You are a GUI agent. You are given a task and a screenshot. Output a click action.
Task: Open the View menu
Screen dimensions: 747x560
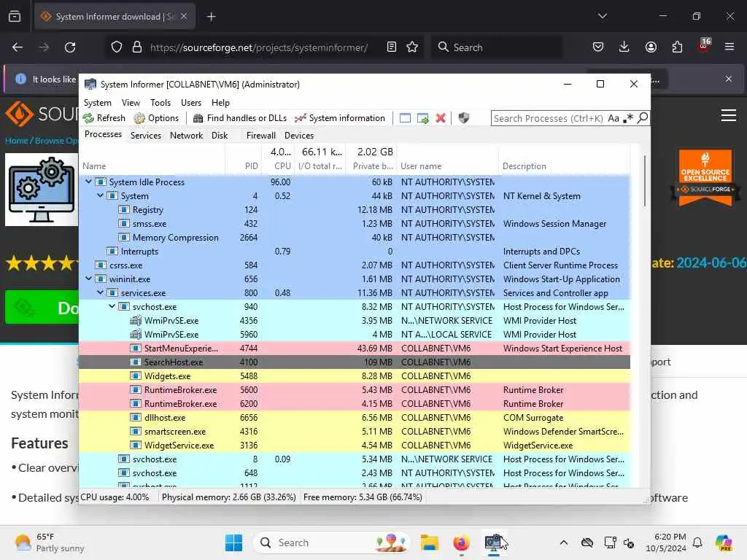coord(131,103)
